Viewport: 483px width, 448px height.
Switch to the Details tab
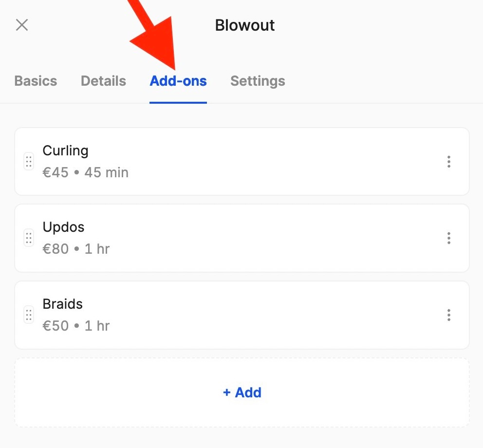pos(103,81)
